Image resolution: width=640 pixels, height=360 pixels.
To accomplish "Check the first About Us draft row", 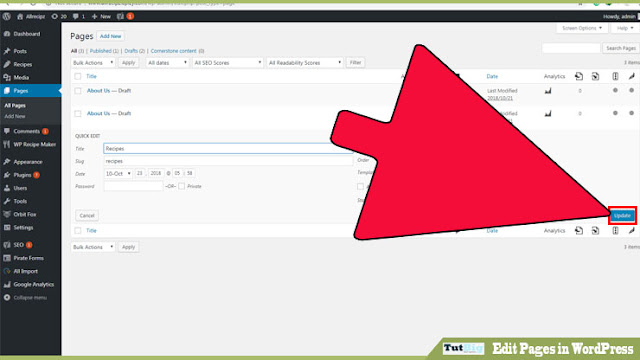I will point(78,91).
